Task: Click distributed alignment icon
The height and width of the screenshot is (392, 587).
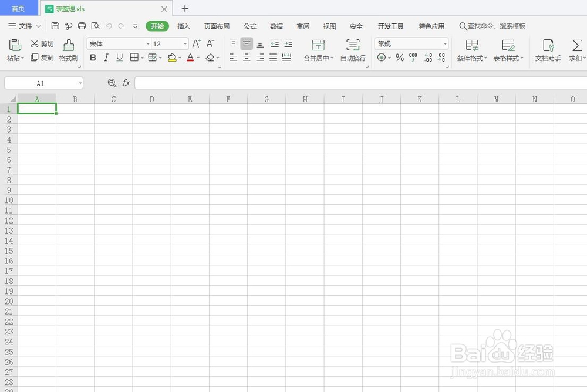Action: coord(287,58)
